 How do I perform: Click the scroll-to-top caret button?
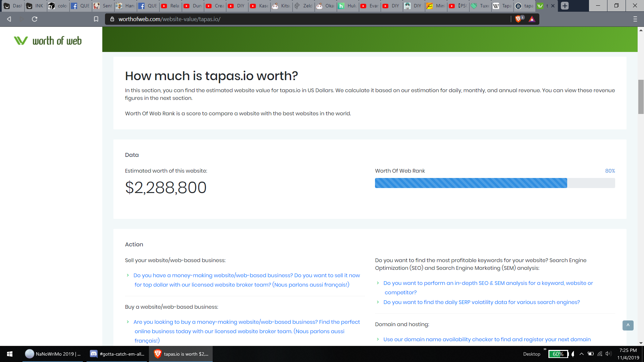point(628,325)
